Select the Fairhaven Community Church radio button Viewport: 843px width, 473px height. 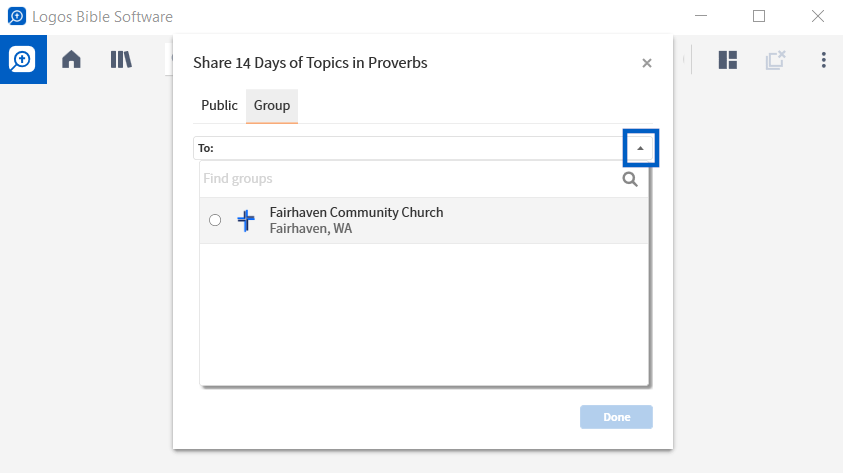[x=215, y=220]
